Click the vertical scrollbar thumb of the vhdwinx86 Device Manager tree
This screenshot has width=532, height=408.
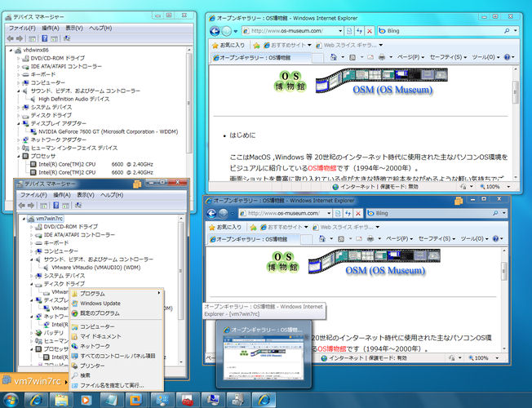click(188, 103)
